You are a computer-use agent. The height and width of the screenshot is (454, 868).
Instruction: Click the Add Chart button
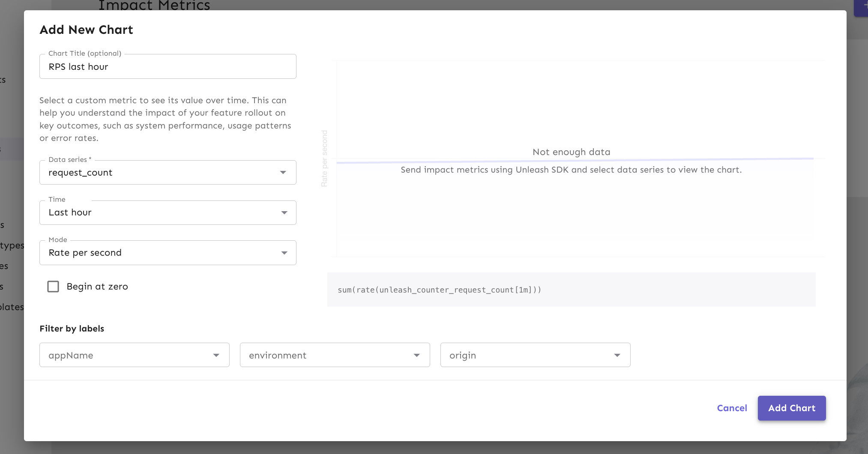pyautogui.click(x=791, y=408)
